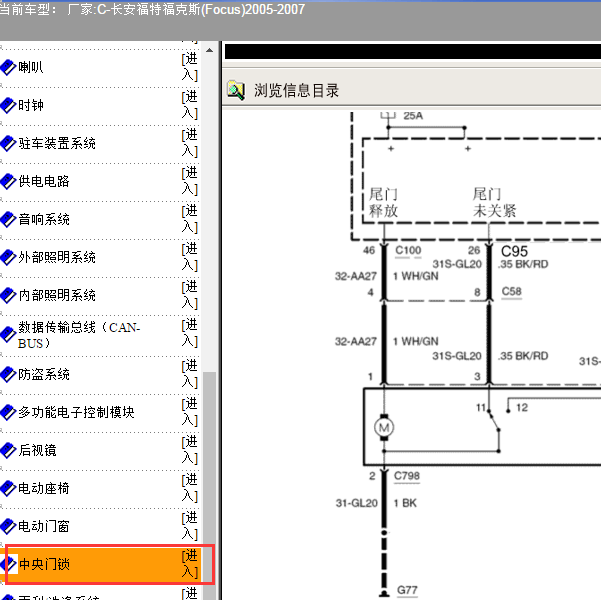Click the book icon beside 中央门锁
Image resolution: width=601 pixels, height=600 pixels.
[8, 564]
